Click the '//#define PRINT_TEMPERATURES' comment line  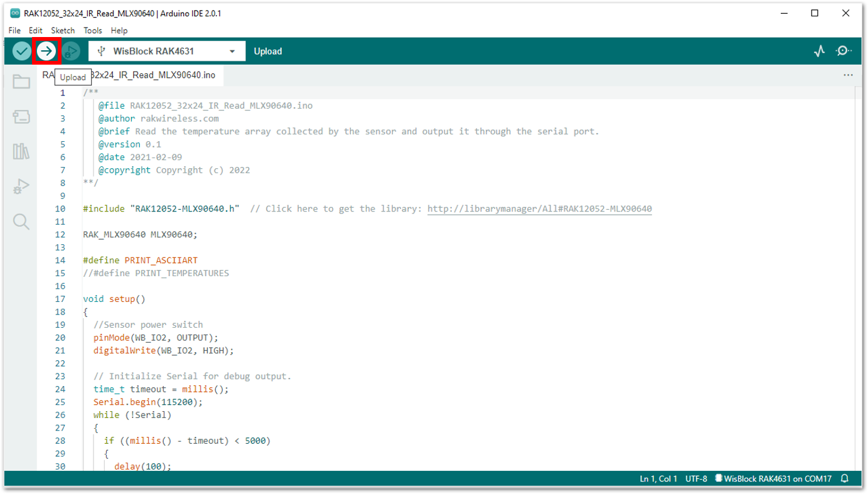[x=156, y=273]
